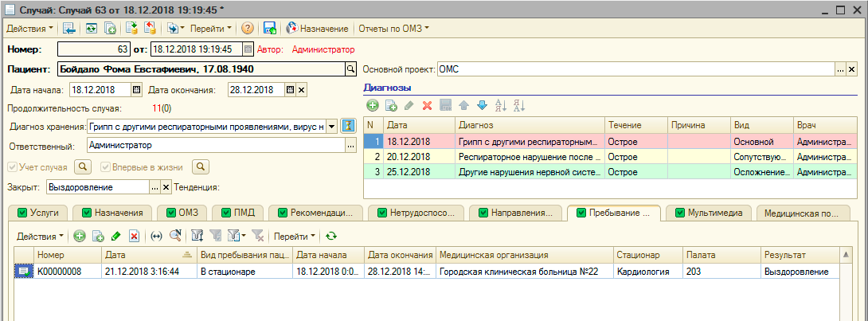Click the hourglass icon beside Диагноз хранения

[347, 126]
